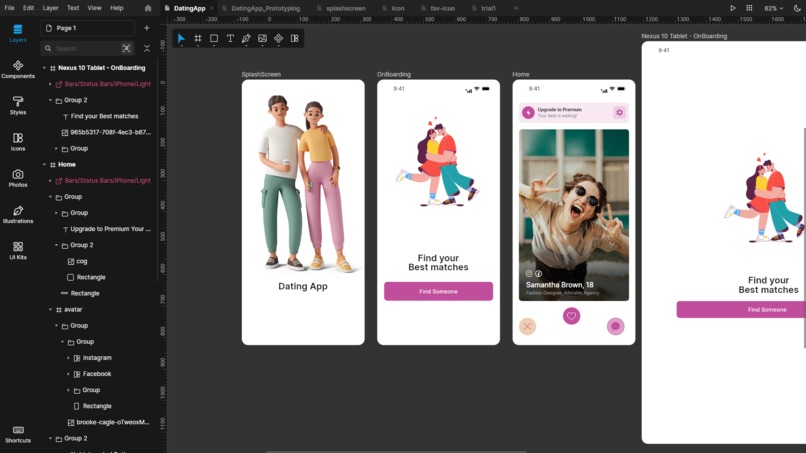Open the Help menu
This screenshot has height=453, width=806.
coord(117,8)
